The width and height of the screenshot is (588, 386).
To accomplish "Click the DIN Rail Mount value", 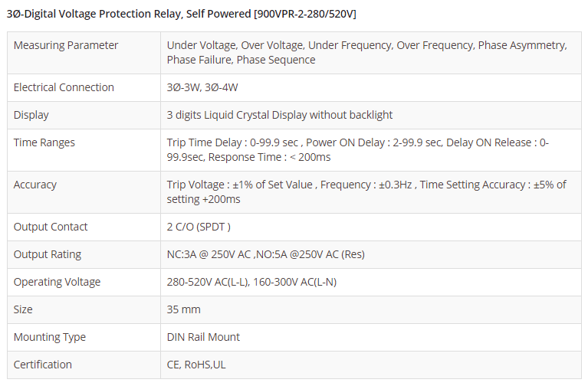I will click(203, 337).
